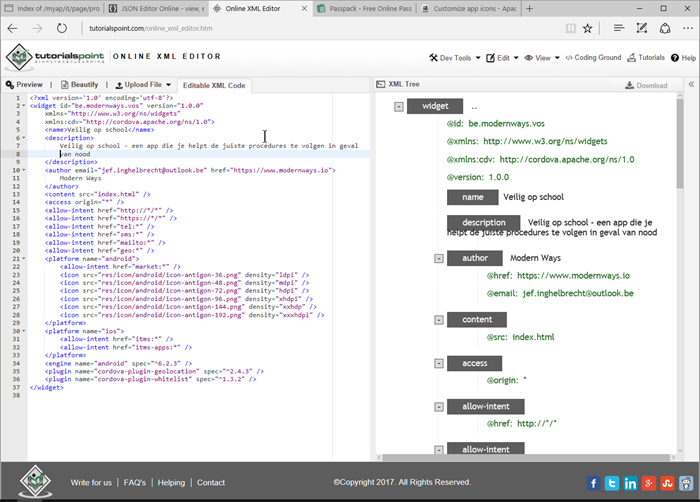Image resolution: width=700 pixels, height=502 pixels.
Task: Open Helping footer link
Action: 171,482
